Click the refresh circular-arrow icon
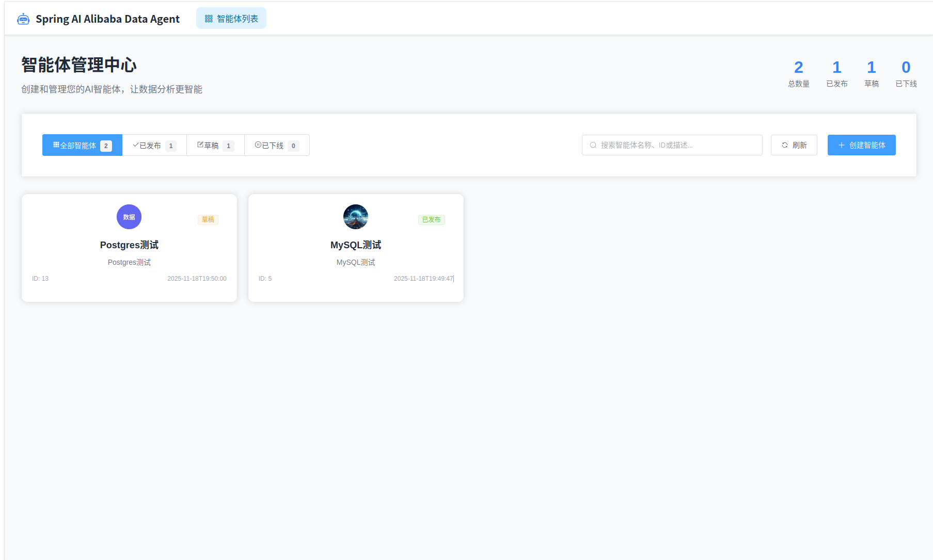 tap(784, 145)
